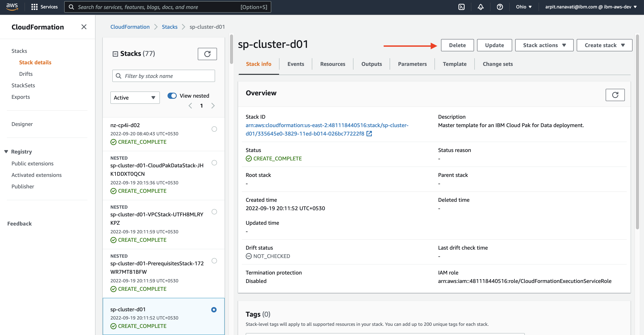This screenshot has width=644, height=335.
Task: Select sp-cluster-d01-VPCStack-UTFH8MLRYKPZ stack name
Action: tap(157, 219)
